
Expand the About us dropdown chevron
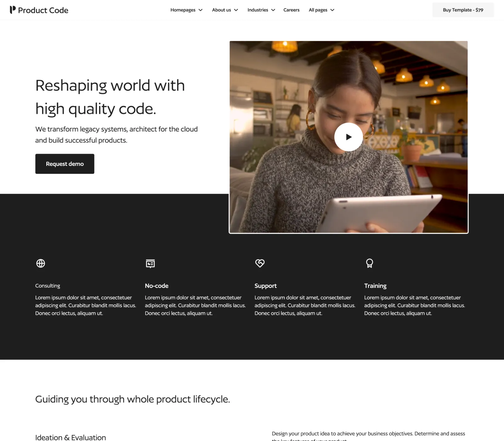[x=236, y=10]
